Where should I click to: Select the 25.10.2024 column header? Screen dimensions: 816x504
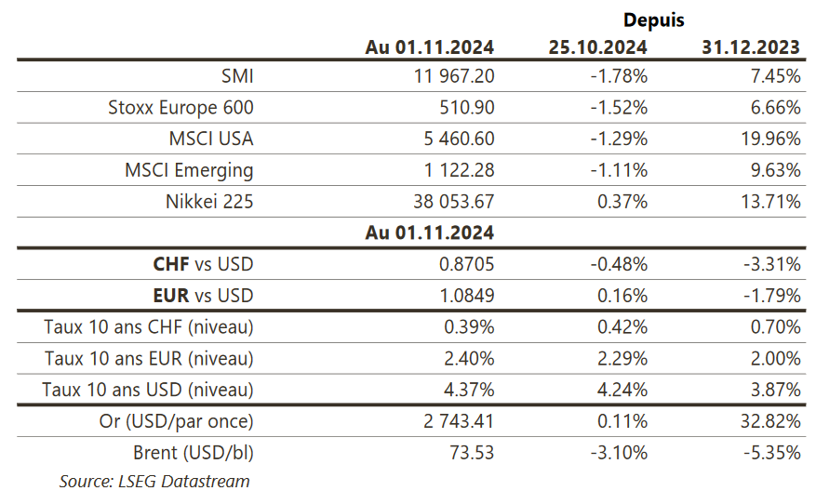pyautogui.click(x=597, y=46)
